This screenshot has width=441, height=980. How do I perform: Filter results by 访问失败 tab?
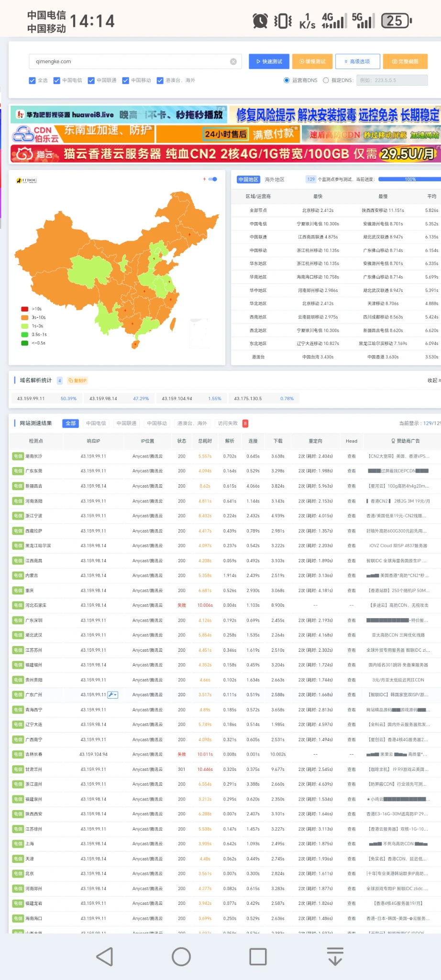pyautogui.click(x=228, y=423)
